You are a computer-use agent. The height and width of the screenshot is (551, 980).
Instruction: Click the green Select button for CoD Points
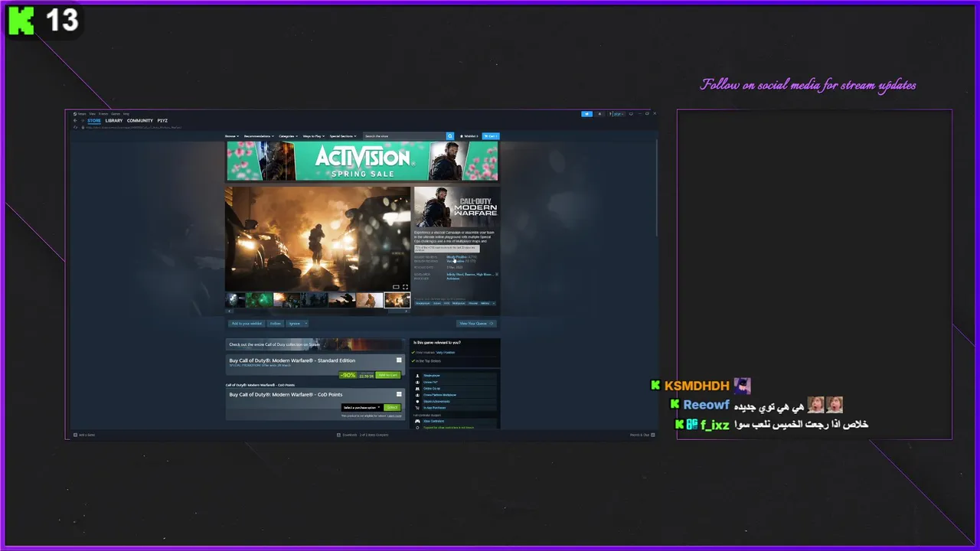pos(392,407)
